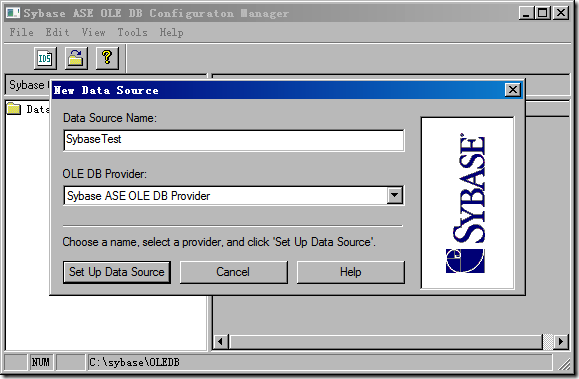This screenshot has height=379, width=579.
Task: Click the Help button in dialog
Action: click(x=350, y=272)
